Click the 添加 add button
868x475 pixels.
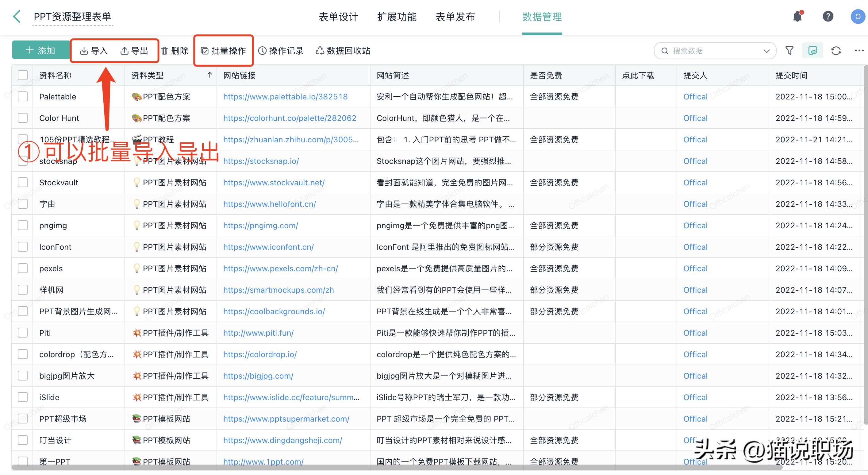pyautogui.click(x=41, y=50)
